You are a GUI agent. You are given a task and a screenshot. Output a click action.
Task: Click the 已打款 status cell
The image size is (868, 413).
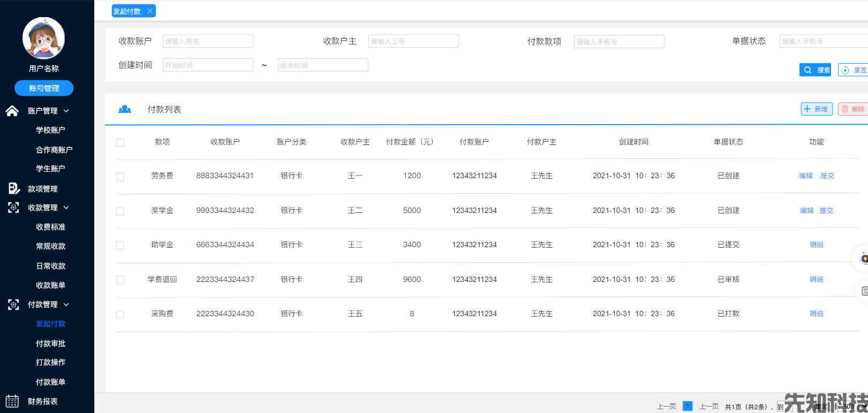pos(728,313)
